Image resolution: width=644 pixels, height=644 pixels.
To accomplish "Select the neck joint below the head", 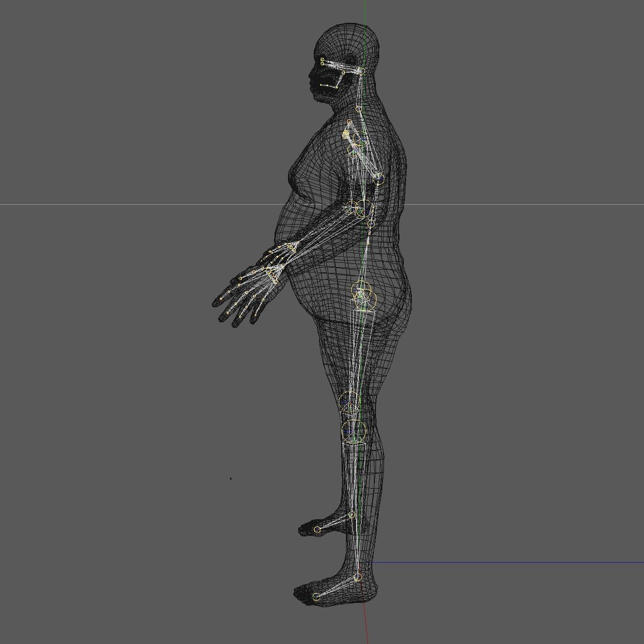I will coord(358,109).
